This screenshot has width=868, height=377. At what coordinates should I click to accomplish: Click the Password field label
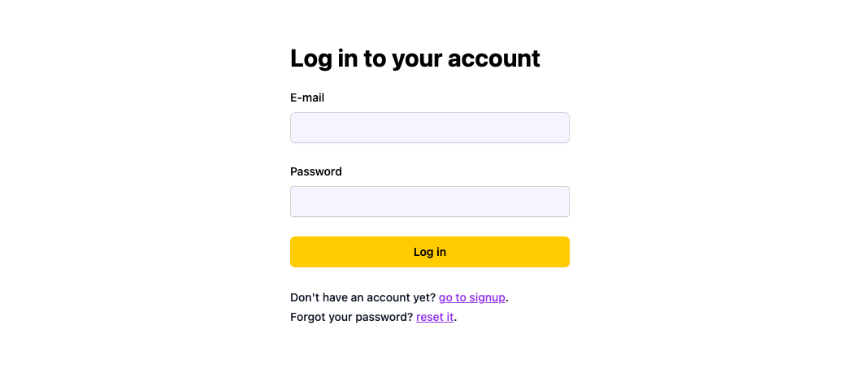coord(315,171)
